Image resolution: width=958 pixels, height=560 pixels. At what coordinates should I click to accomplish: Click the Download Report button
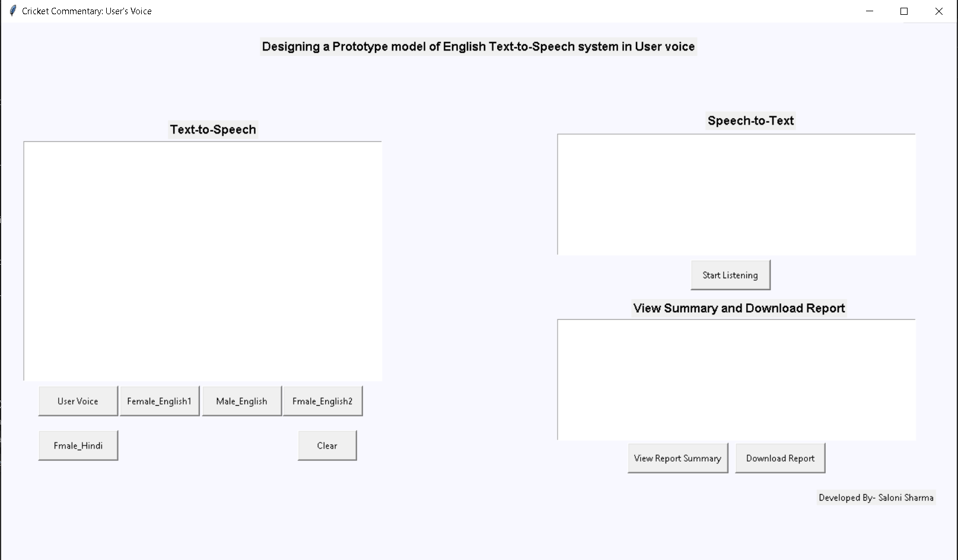pos(780,458)
